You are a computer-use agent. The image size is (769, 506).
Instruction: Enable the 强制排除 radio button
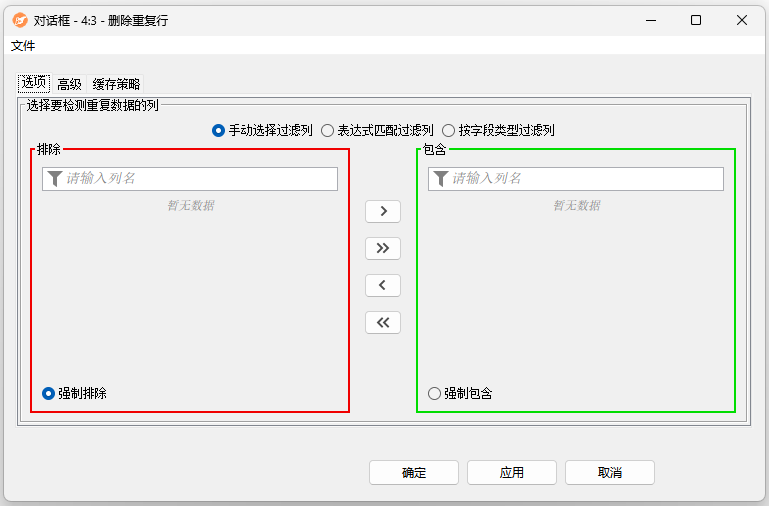[x=48, y=394]
